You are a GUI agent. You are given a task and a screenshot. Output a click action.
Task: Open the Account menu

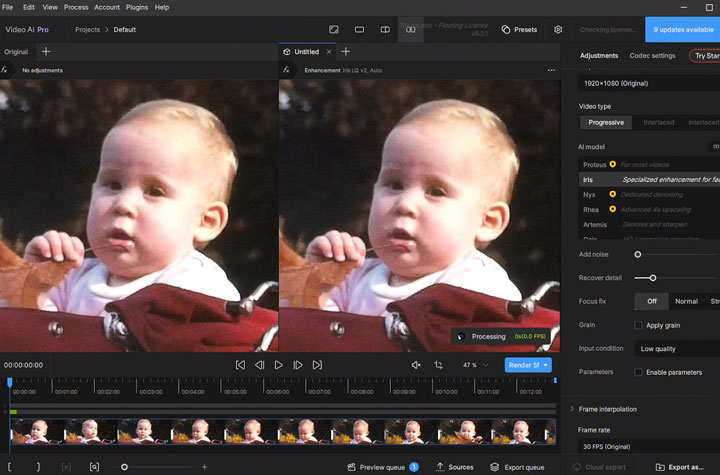point(107,7)
